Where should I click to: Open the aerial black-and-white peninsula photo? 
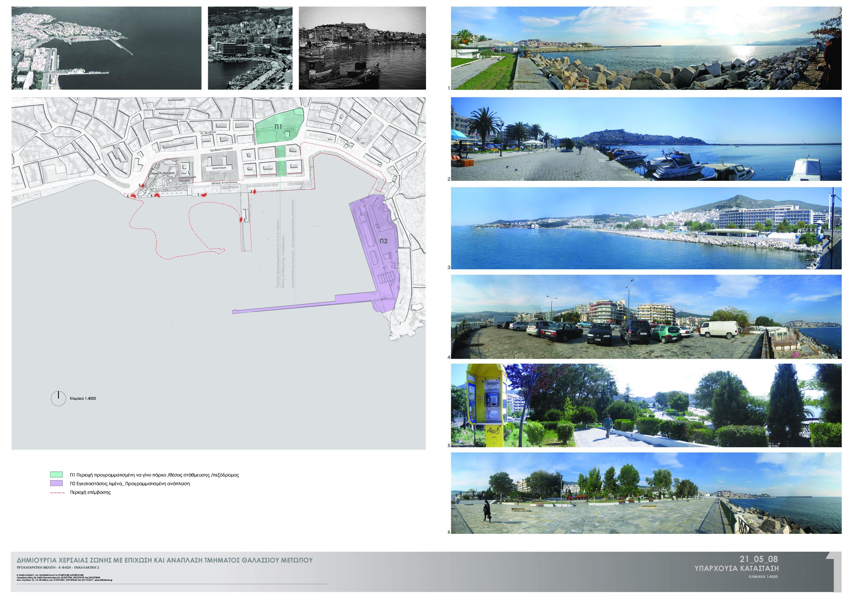coord(106,48)
